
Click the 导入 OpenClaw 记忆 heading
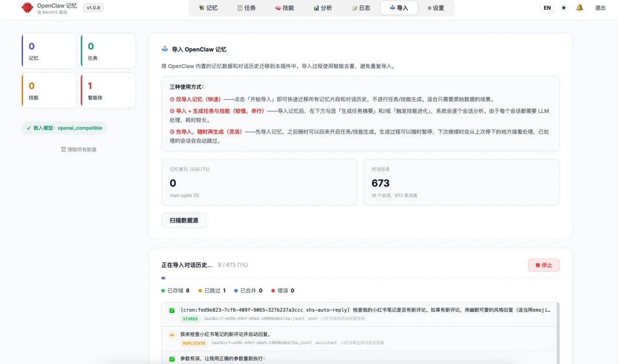point(199,49)
